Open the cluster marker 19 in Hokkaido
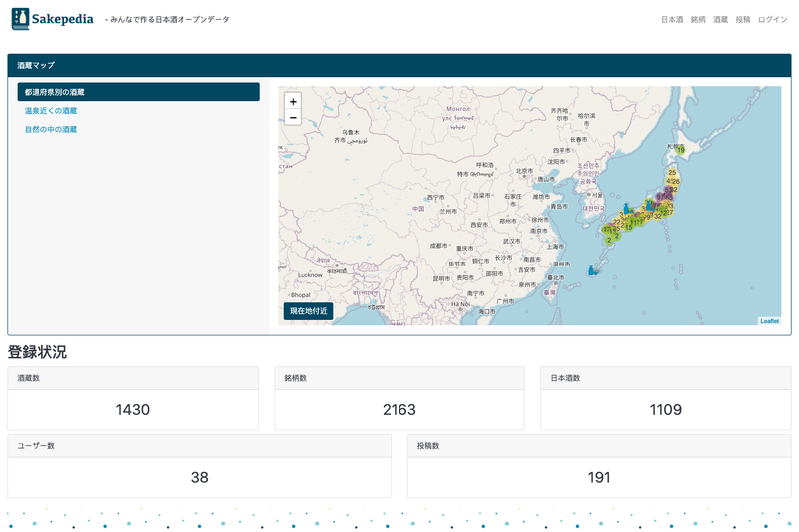The height and width of the screenshot is (532, 799). 680,150
